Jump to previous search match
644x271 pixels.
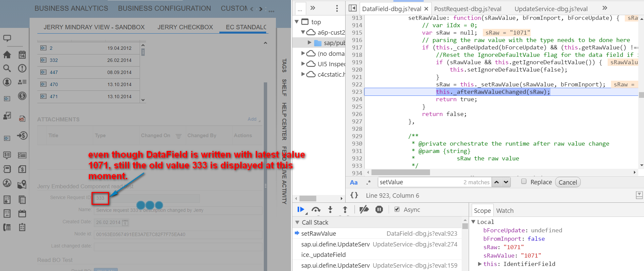(x=496, y=182)
